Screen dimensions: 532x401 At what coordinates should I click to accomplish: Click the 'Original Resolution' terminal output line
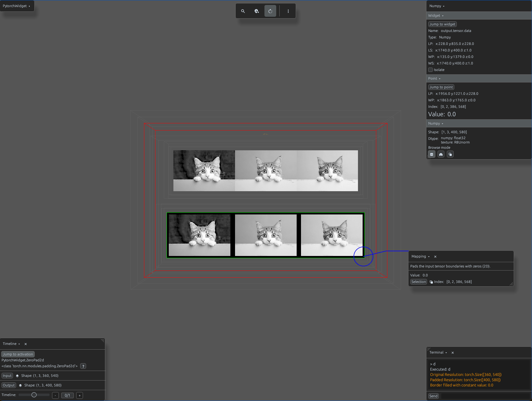pyautogui.click(x=466, y=375)
